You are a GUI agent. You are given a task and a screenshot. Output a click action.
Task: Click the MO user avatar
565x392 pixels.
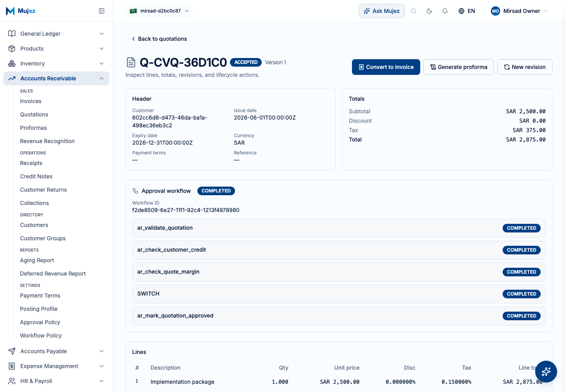point(496,11)
